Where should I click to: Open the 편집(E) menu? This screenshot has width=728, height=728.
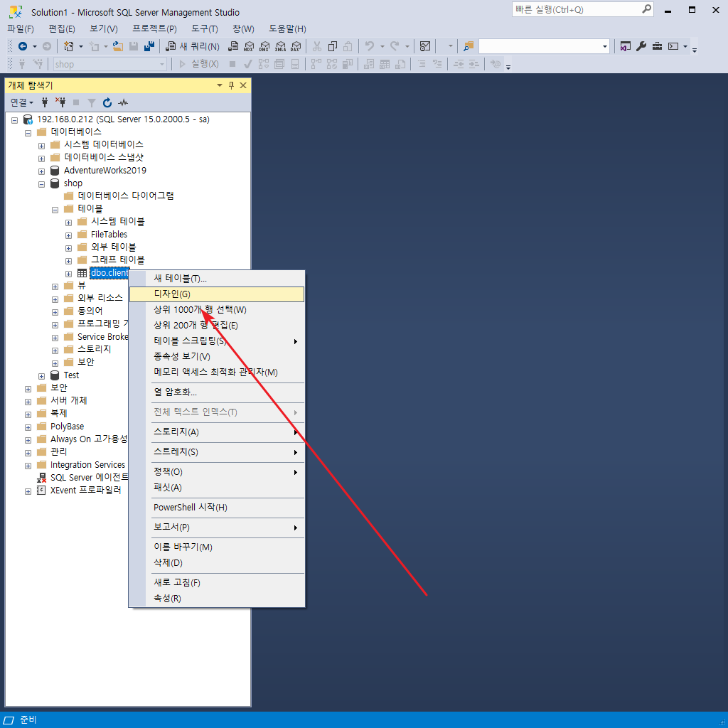click(x=62, y=28)
